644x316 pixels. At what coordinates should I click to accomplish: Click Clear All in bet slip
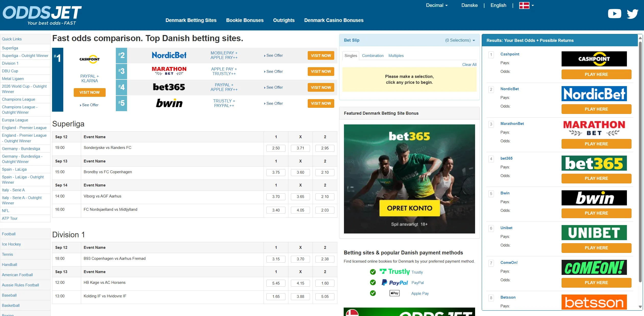[469, 65]
